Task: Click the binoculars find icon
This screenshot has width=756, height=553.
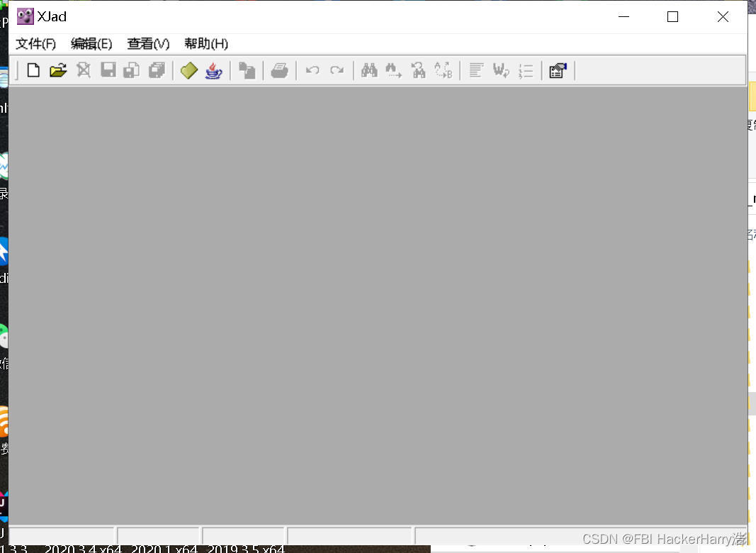Action: point(369,70)
